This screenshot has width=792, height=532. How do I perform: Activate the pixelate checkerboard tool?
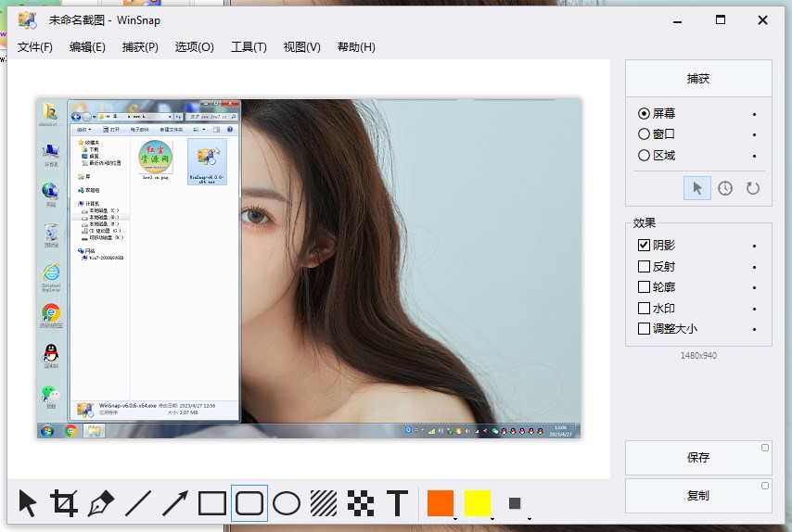click(360, 503)
